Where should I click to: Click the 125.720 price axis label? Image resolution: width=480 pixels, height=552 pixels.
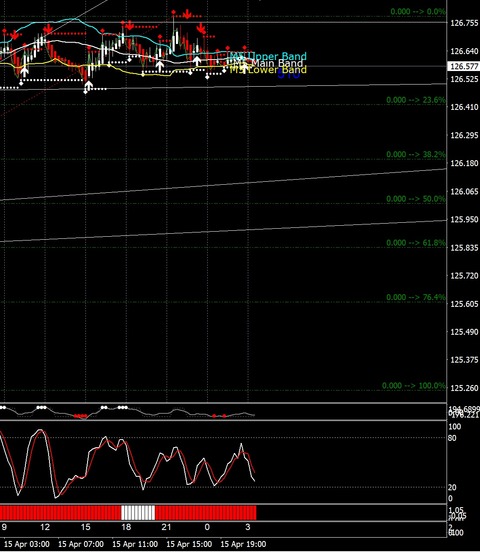[x=464, y=276]
